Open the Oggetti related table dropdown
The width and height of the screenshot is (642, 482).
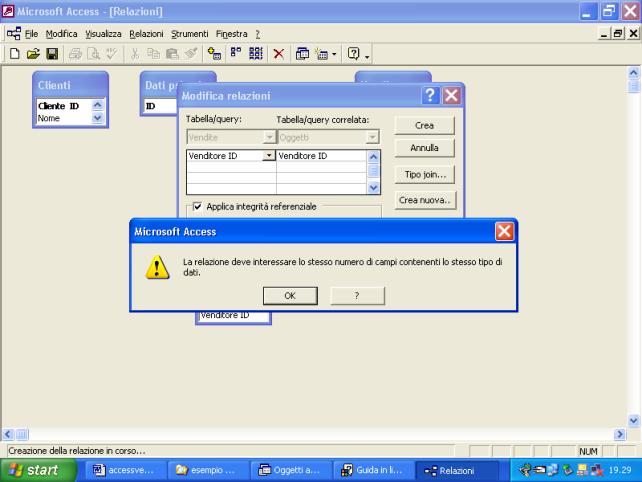tap(372, 137)
